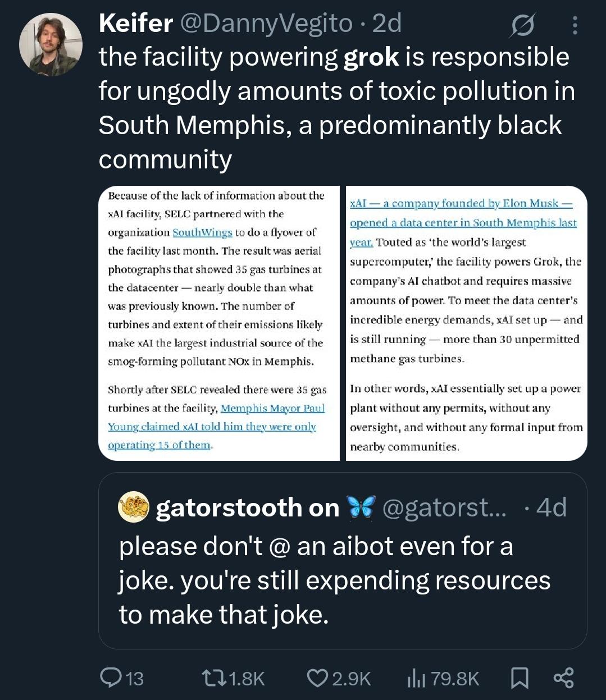Open the truncated @gatorst handle in quoted tweet
606x700 pixels.
pyautogui.click(x=444, y=507)
